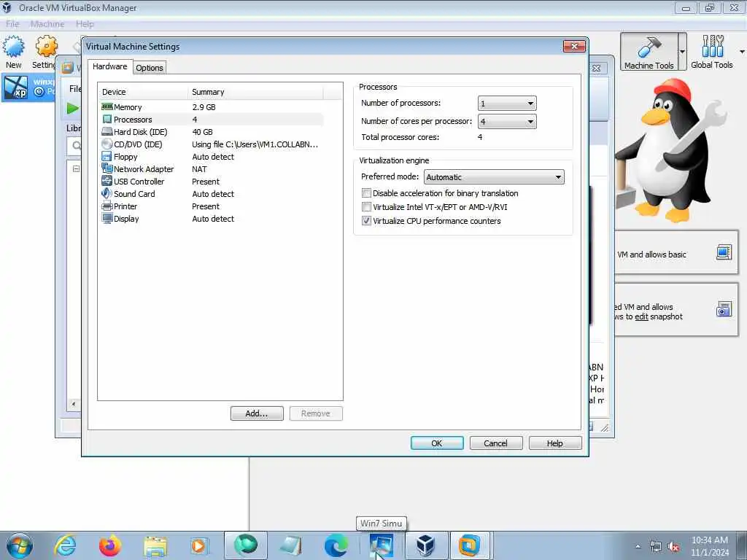Click the Device column header
This screenshot has width=747, height=560.
point(143,92)
